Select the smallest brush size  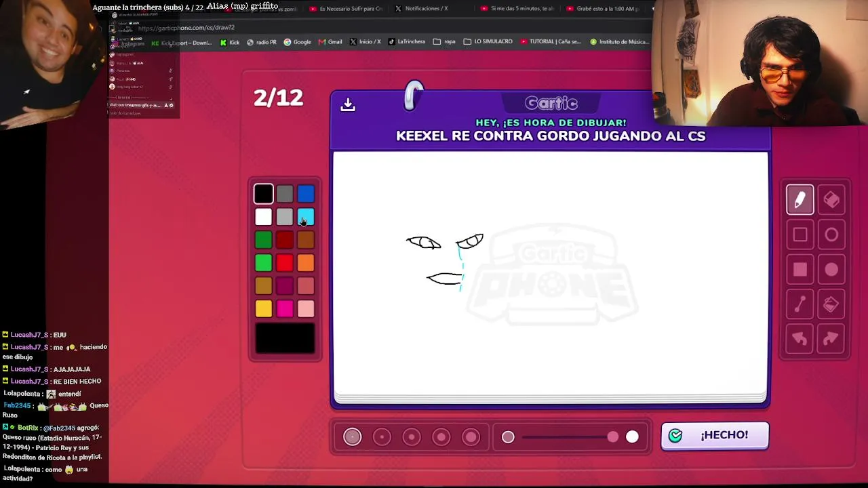tap(352, 437)
